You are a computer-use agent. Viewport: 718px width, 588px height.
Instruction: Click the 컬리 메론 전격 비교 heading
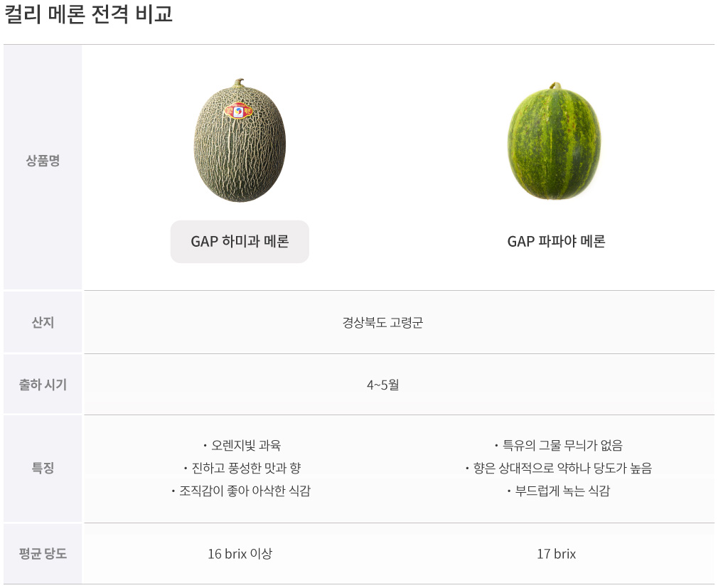click(x=88, y=14)
